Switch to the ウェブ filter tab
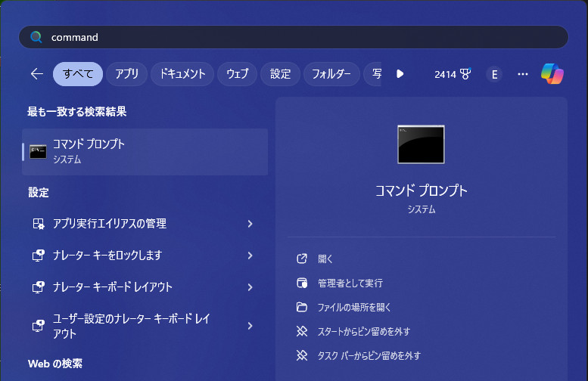The height and width of the screenshot is (381, 588). [237, 74]
